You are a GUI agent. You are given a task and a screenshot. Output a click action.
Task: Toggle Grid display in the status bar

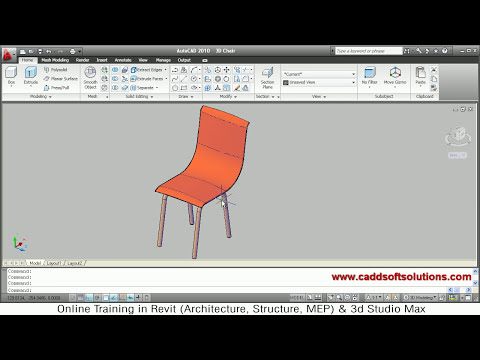point(80,297)
